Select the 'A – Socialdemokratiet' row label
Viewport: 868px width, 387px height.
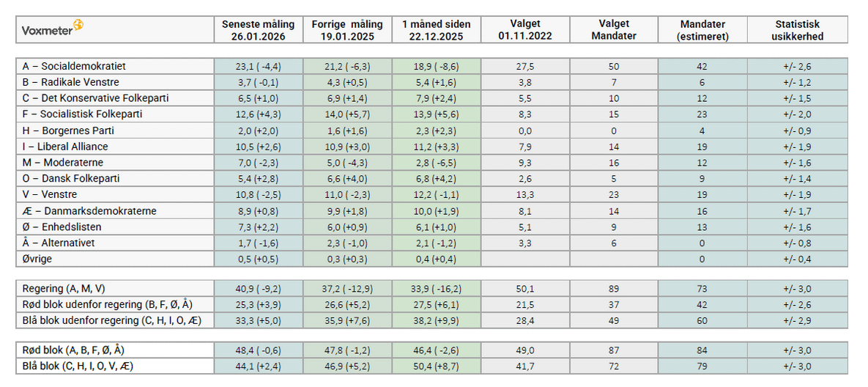click(75, 66)
